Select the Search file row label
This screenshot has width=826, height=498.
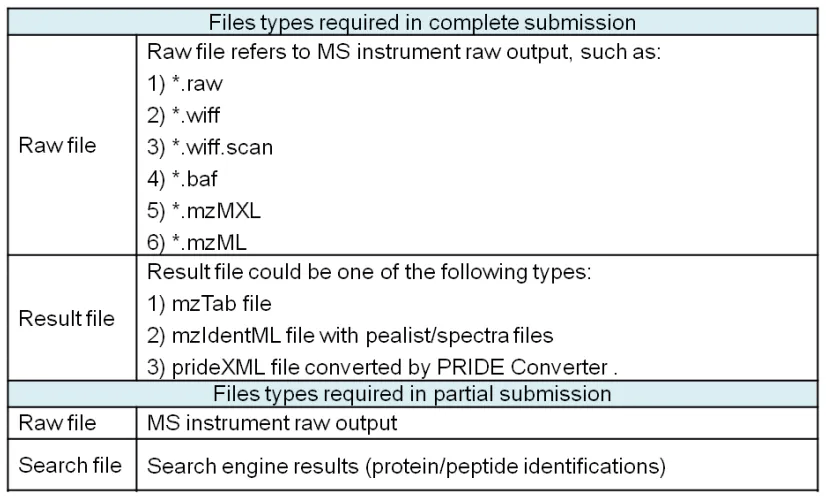(x=72, y=465)
